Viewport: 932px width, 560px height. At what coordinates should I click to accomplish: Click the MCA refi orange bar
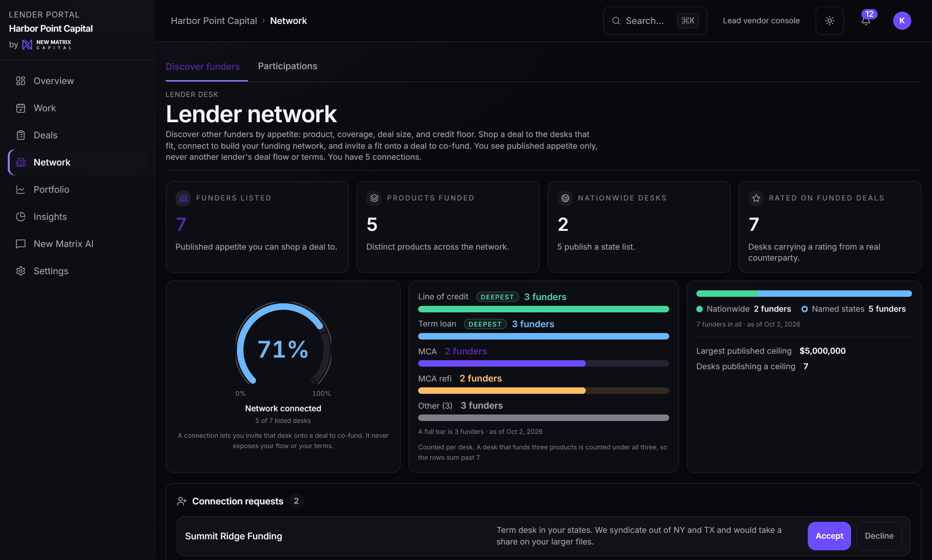point(543,391)
